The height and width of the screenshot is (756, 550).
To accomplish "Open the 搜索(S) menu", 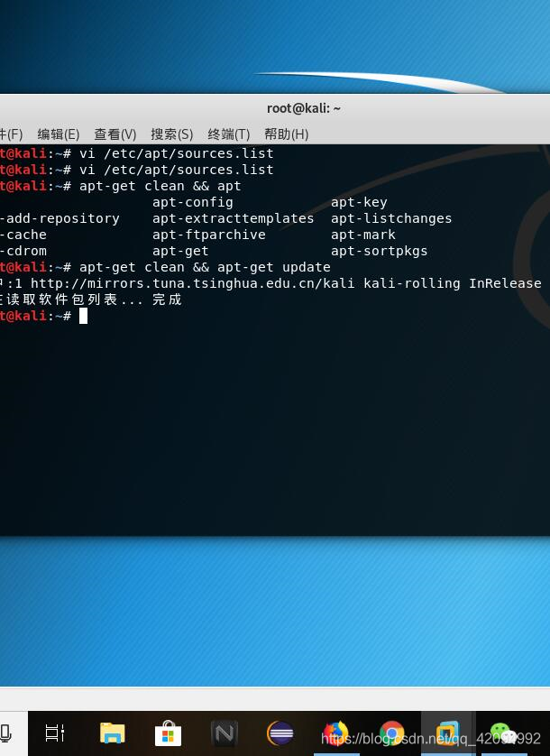I will pyautogui.click(x=172, y=134).
